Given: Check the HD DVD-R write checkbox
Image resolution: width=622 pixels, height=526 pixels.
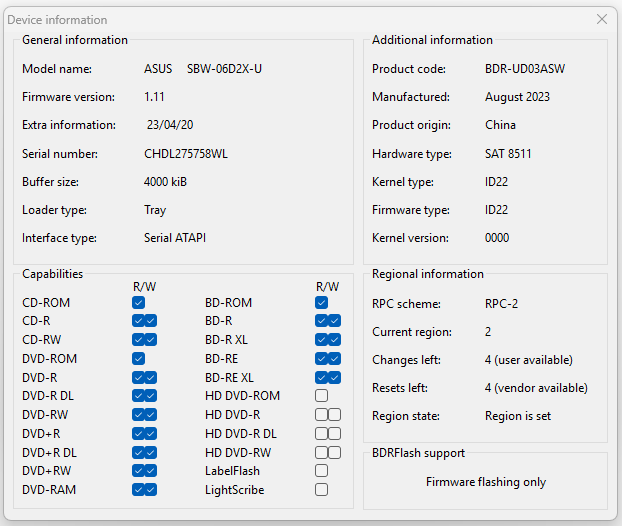Looking at the screenshot, I should pyautogui.click(x=334, y=415).
